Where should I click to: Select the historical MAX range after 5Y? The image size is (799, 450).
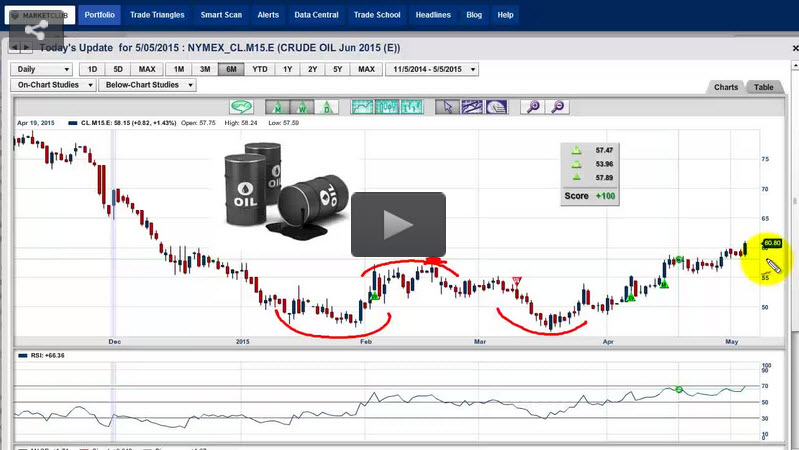point(366,69)
